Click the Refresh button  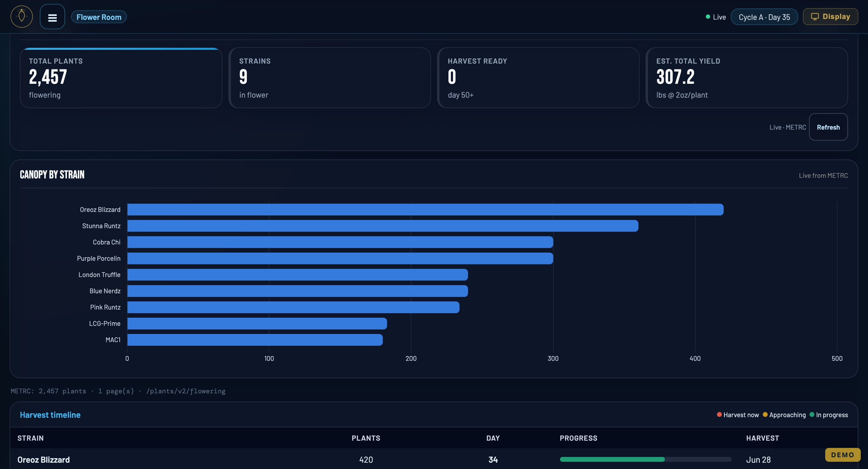828,127
